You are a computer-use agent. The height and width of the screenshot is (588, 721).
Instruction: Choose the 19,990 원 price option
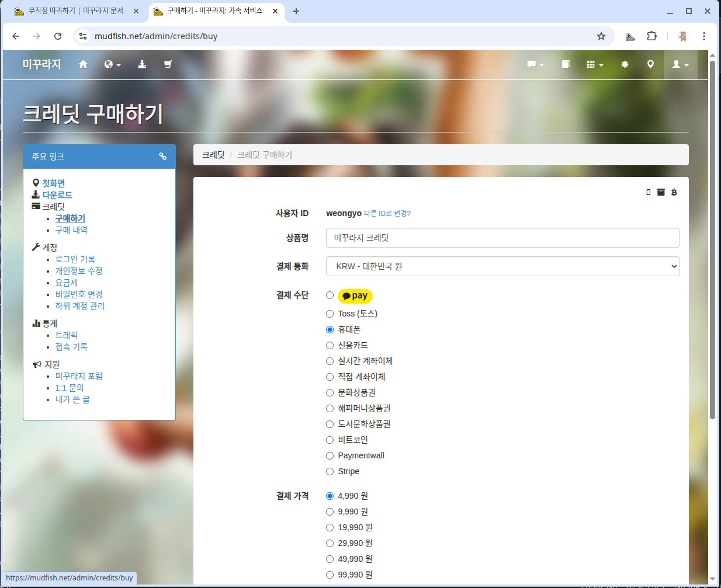[x=330, y=527]
